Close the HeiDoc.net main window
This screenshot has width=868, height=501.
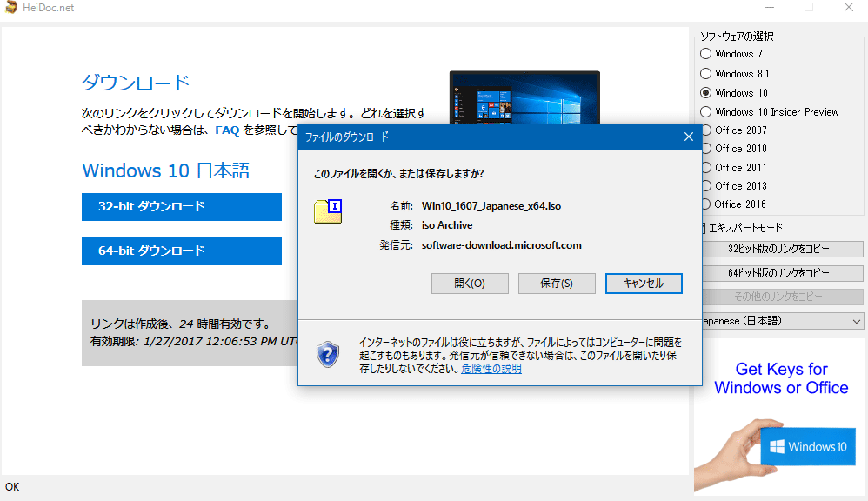pos(849,8)
